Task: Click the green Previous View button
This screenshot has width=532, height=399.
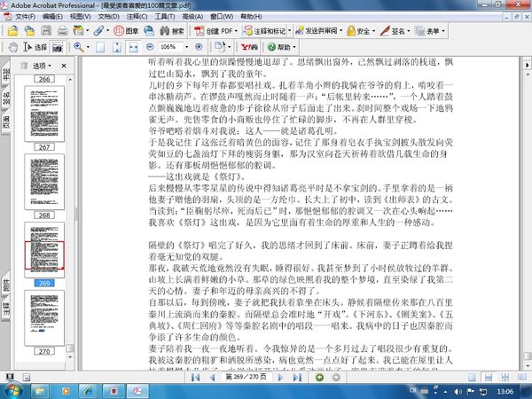Action: coord(319,378)
